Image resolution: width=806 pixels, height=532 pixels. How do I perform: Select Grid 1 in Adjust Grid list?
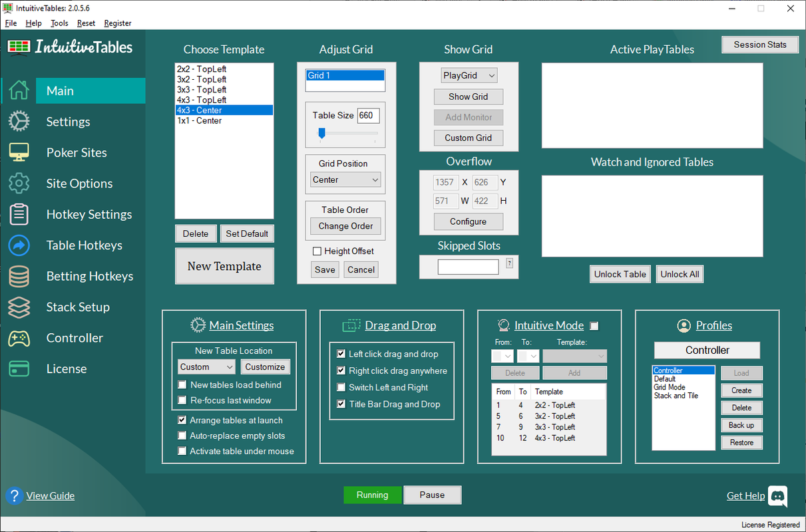[x=345, y=76]
